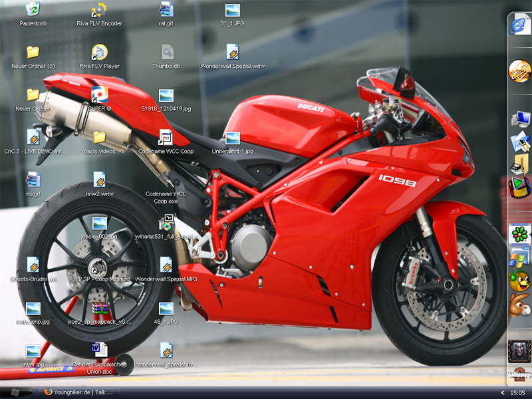Switch to Youngbiker.de Firefox taskbar item
Viewport: 532px width, 399px height.
coord(79,392)
